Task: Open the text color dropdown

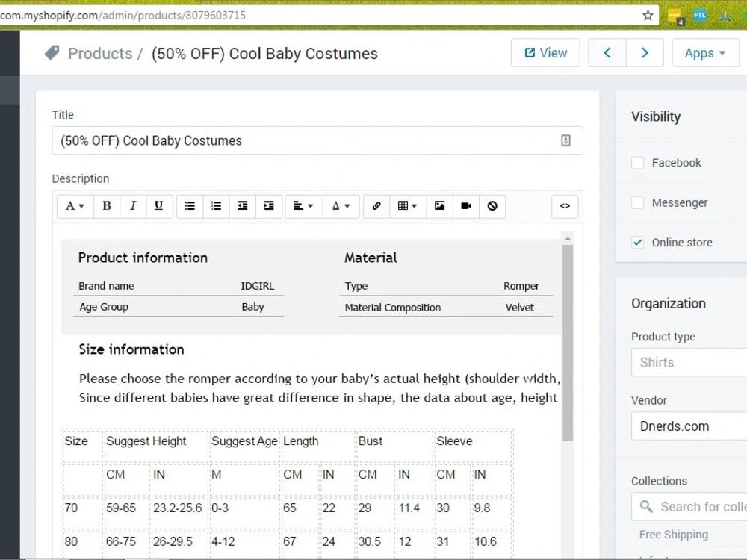Action: pyautogui.click(x=341, y=206)
